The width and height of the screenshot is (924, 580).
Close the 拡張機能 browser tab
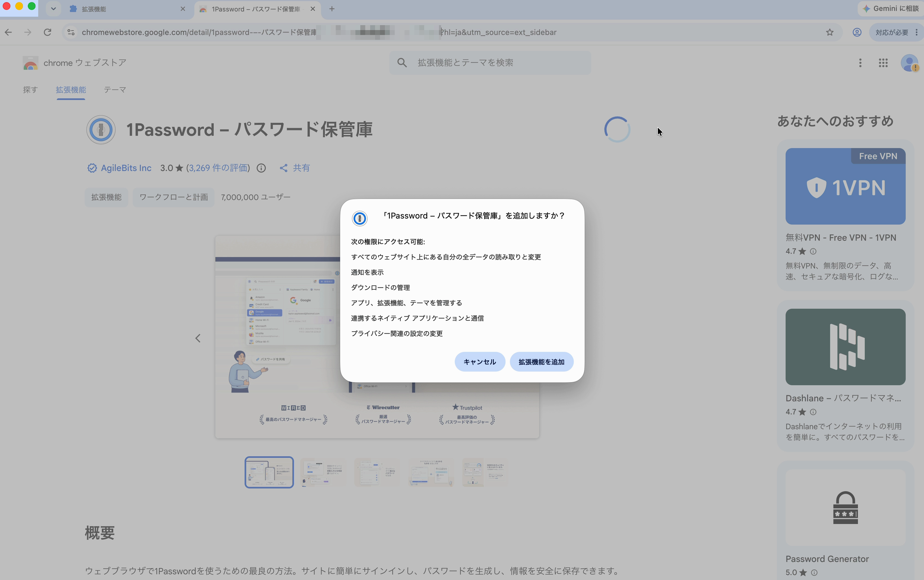point(183,9)
